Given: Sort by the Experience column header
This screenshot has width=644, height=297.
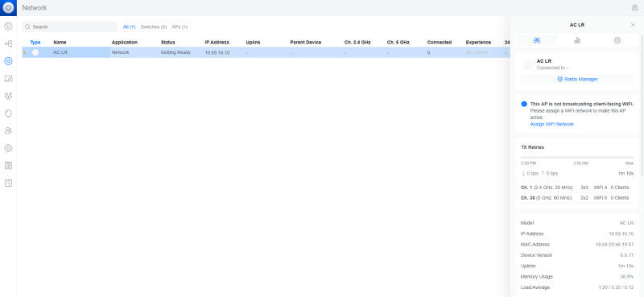Looking at the screenshot, I should coord(478,43).
